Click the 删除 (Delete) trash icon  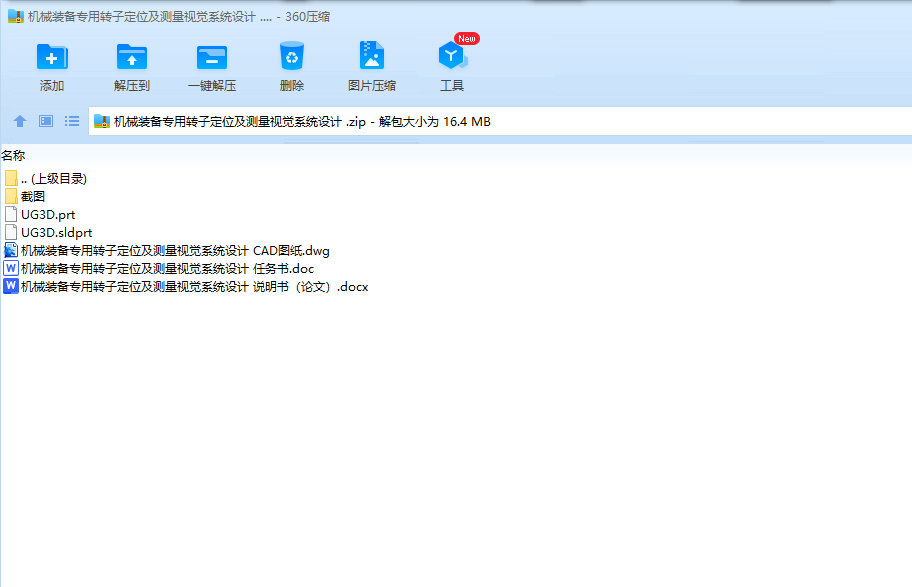[291, 56]
